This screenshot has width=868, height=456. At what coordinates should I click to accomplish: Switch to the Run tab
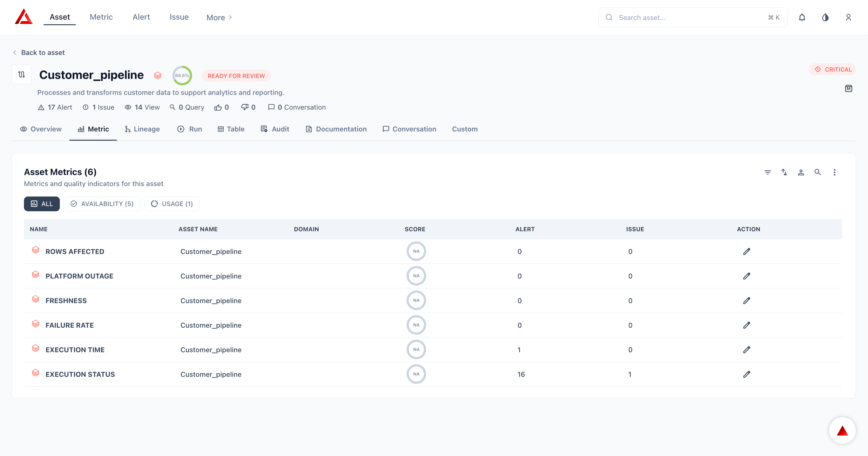click(x=190, y=129)
